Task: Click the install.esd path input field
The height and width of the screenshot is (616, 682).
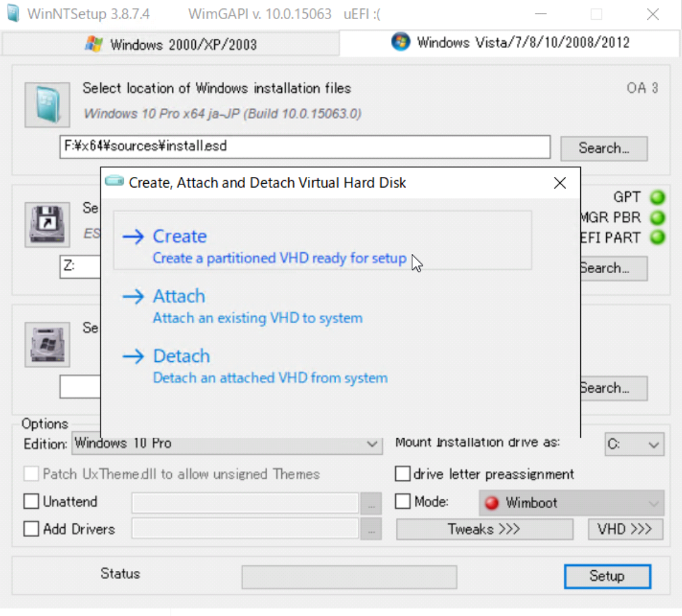Action: pos(305,147)
